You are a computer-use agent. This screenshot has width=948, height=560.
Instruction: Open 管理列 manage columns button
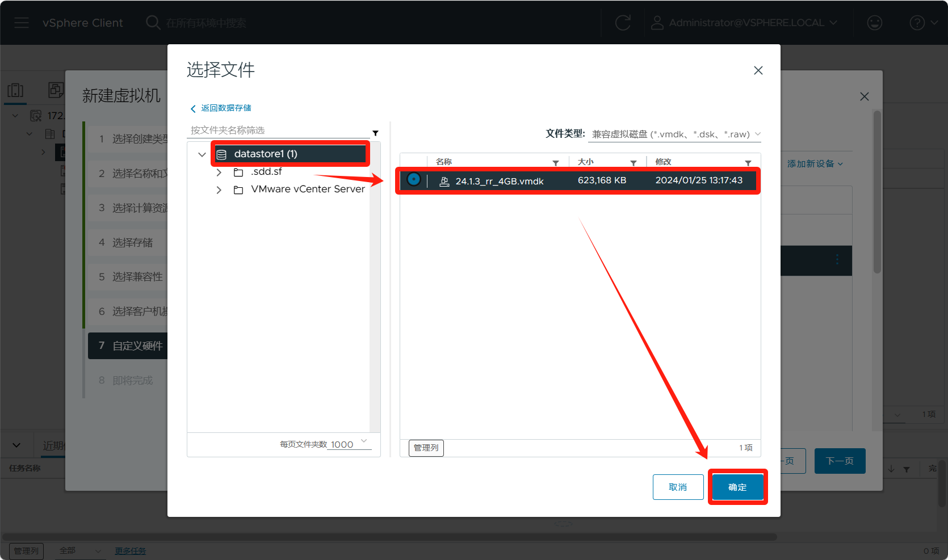tap(426, 448)
